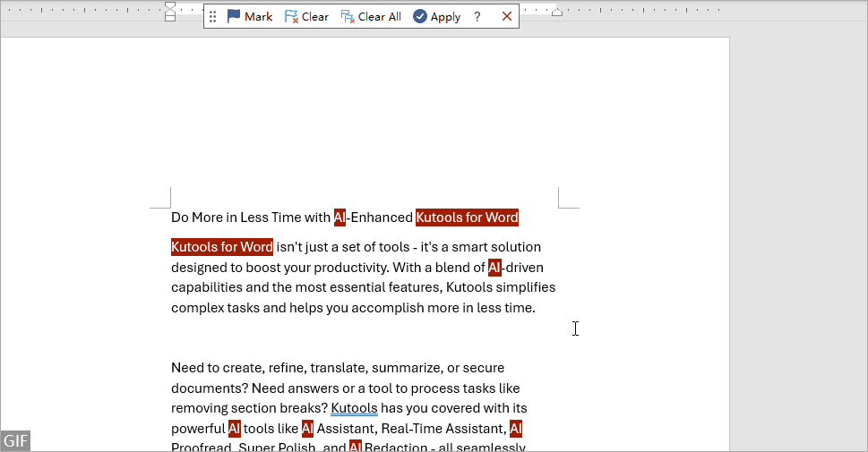Click highlighted 'AI' before '-Enhanced'

(x=339, y=217)
